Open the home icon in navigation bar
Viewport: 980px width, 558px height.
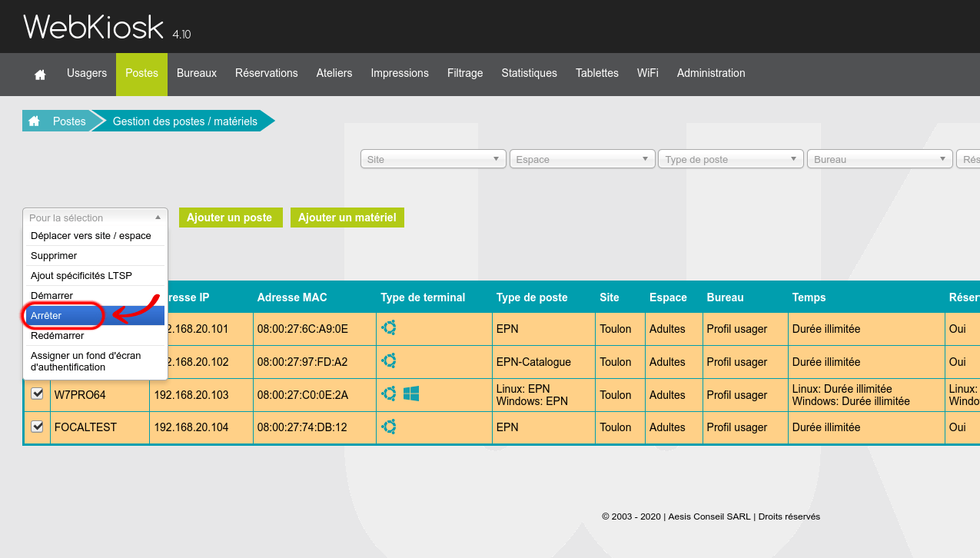tap(40, 74)
